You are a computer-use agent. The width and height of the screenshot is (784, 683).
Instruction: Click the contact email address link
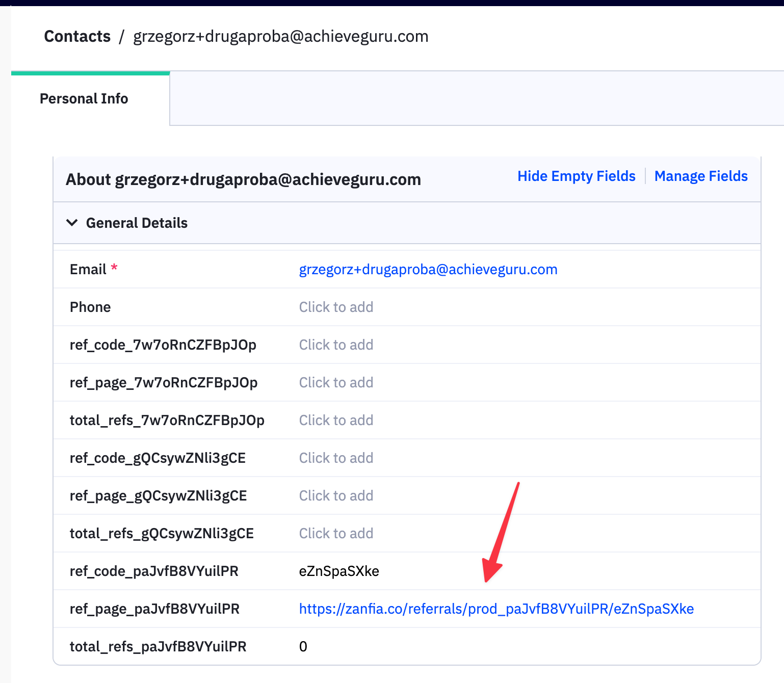(x=428, y=269)
